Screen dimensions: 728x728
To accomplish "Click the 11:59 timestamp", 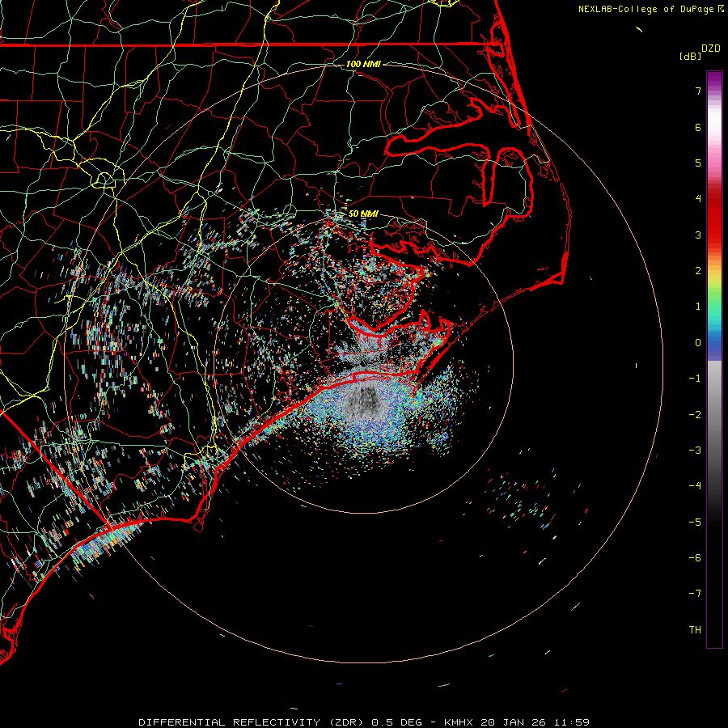I will tap(571, 722).
